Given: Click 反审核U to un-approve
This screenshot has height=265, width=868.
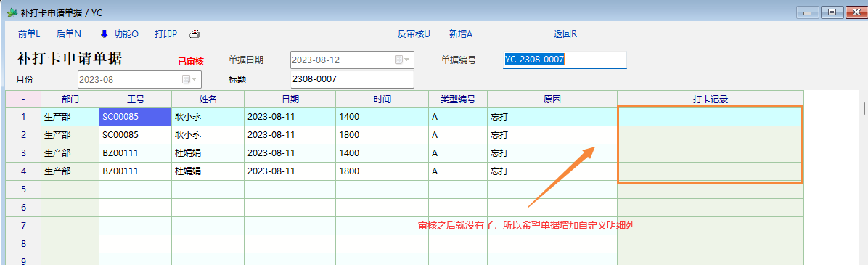Looking at the screenshot, I should (x=414, y=34).
